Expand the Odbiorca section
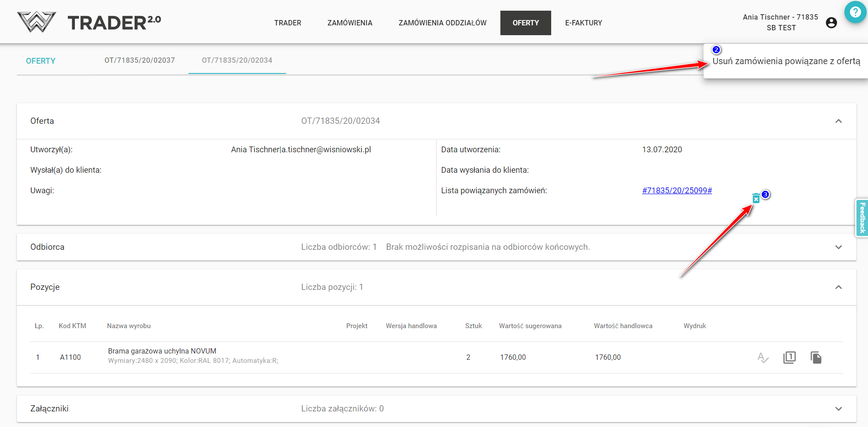Screen dimensions: 868x427 tap(838, 247)
